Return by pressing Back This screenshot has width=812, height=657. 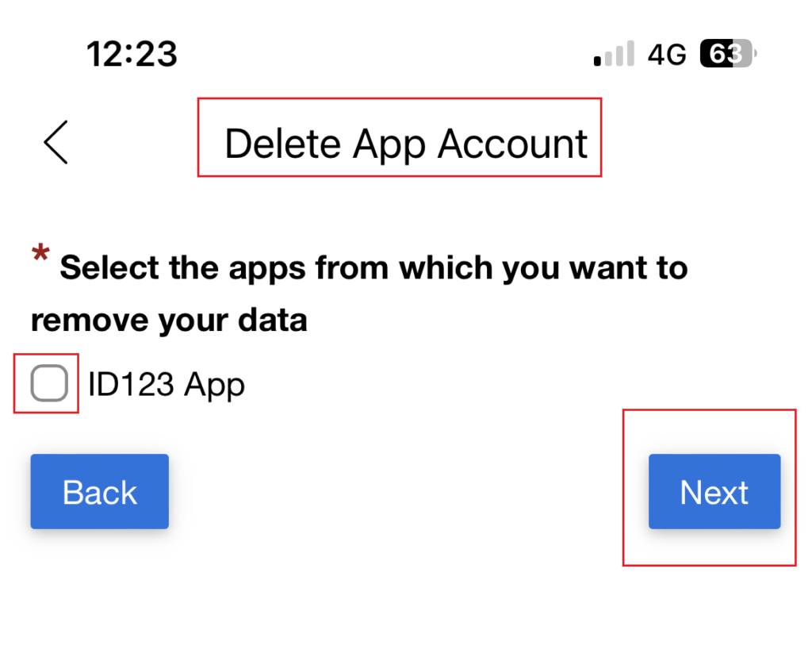tap(98, 491)
